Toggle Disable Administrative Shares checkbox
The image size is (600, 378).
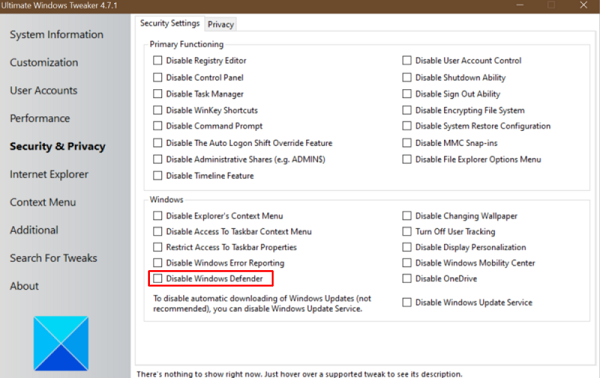(x=157, y=159)
